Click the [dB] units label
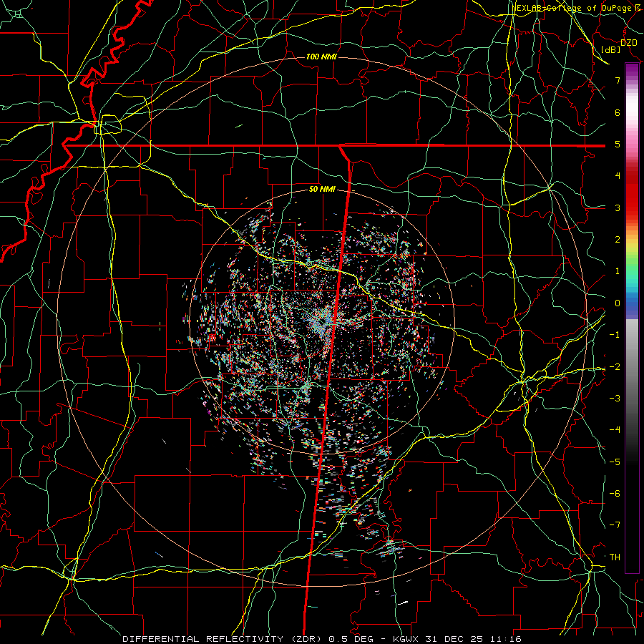Image resolution: width=644 pixels, height=644 pixels. [x=611, y=49]
